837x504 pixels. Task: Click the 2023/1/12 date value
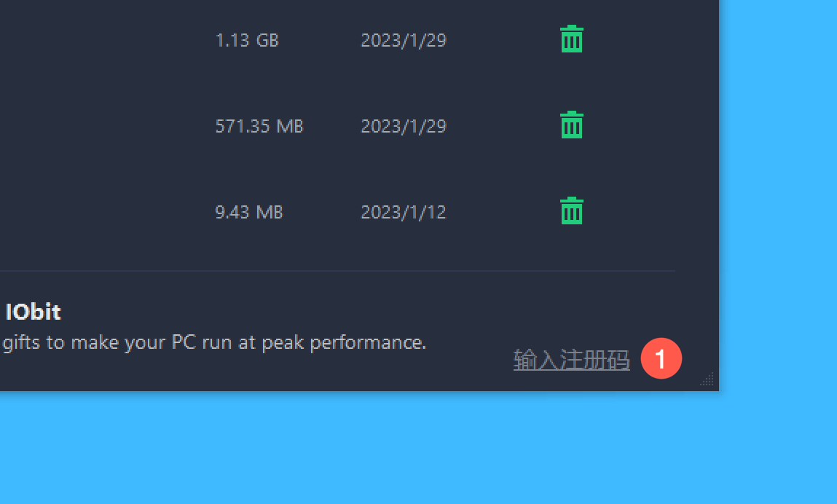pos(404,212)
